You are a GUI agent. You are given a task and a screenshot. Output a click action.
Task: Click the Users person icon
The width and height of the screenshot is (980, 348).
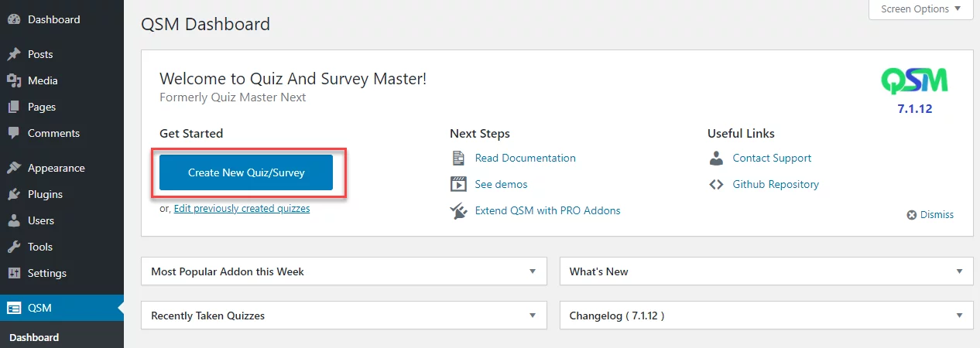pos(14,220)
